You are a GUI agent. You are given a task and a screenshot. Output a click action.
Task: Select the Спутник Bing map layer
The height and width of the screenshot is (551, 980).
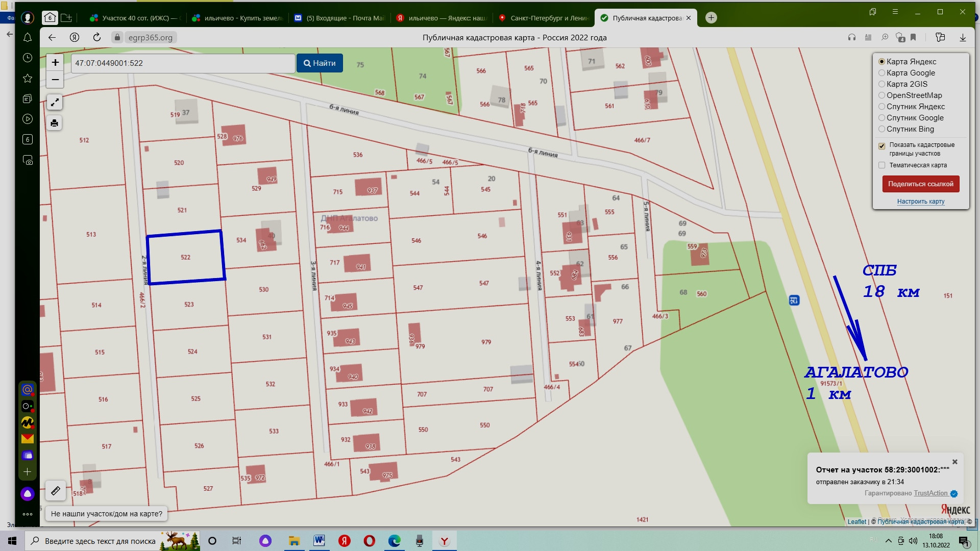pos(881,129)
